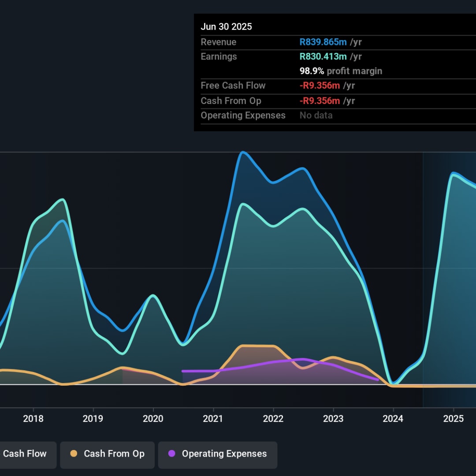The image size is (476, 476).
Task: Click the Revenue value R839.865m
Action: point(323,42)
